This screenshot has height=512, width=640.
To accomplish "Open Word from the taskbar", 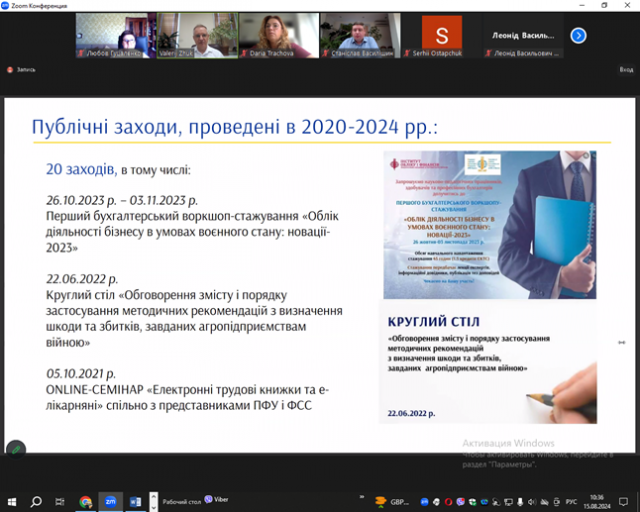I will [x=135, y=501].
